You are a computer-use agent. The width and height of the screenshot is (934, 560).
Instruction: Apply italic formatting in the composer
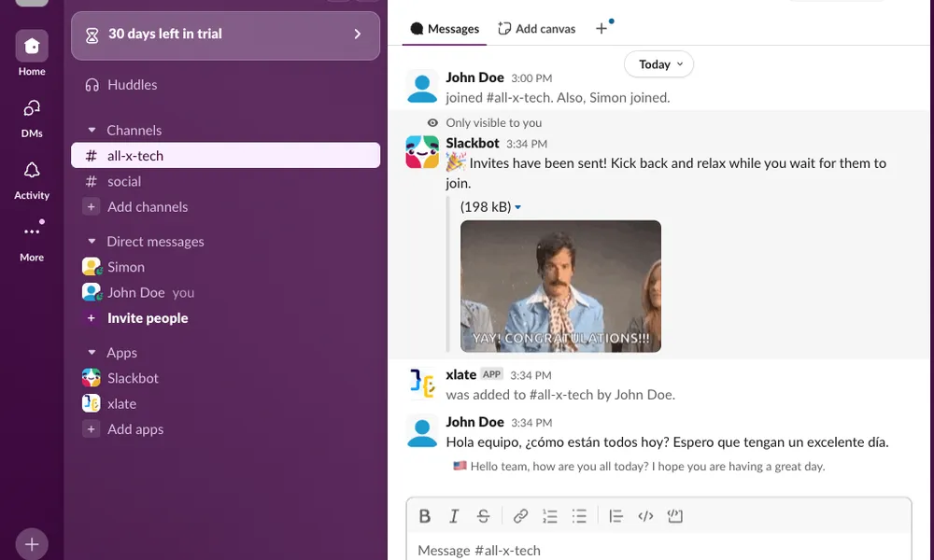[454, 516]
